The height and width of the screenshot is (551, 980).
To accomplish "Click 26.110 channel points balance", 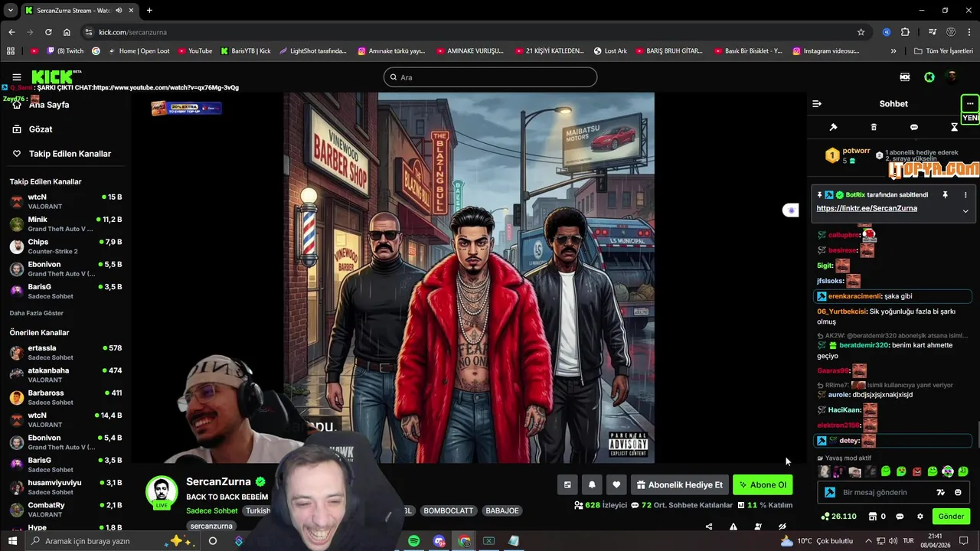I will coord(838,517).
